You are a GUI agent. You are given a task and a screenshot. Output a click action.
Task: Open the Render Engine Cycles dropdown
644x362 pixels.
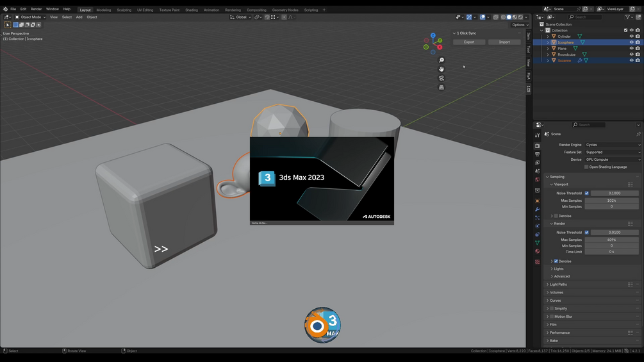(x=613, y=145)
